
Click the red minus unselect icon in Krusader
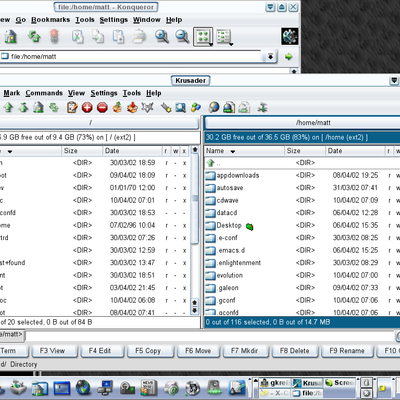tap(102, 107)
